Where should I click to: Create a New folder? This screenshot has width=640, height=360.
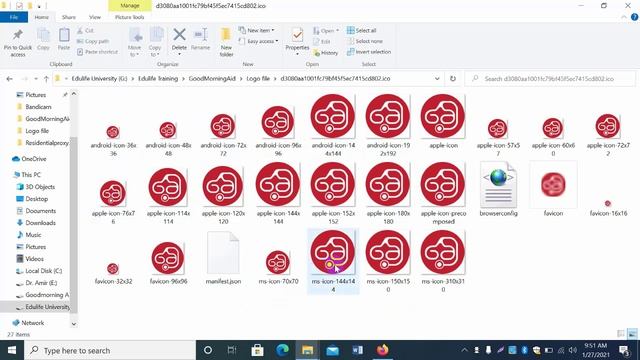point(226,42)
